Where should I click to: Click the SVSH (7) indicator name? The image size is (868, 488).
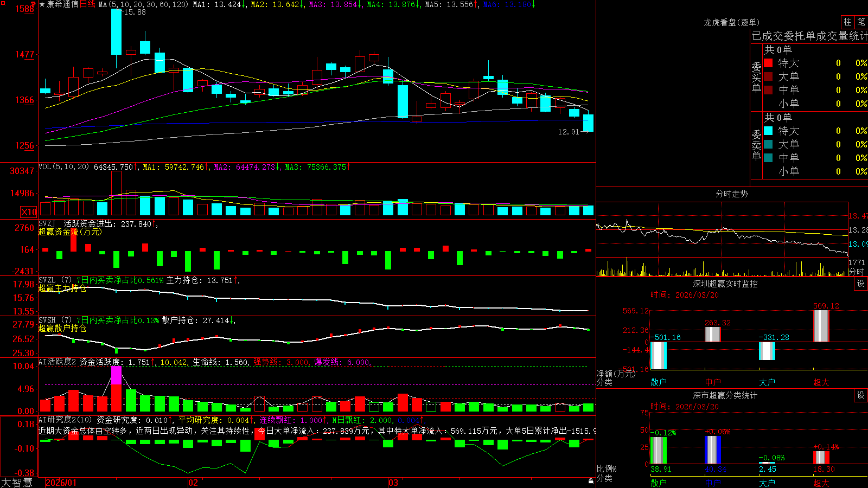coord(55,320)
